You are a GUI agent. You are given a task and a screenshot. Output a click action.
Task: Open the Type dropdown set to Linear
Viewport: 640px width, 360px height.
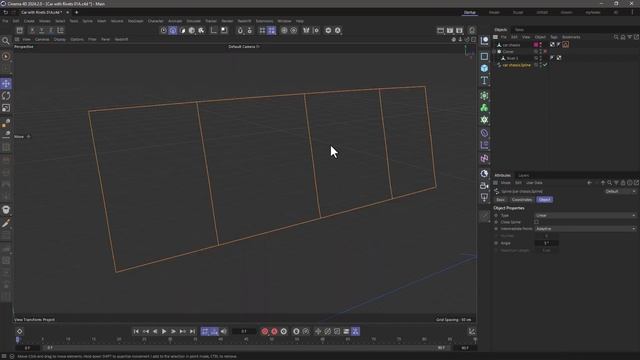(585, 216)
